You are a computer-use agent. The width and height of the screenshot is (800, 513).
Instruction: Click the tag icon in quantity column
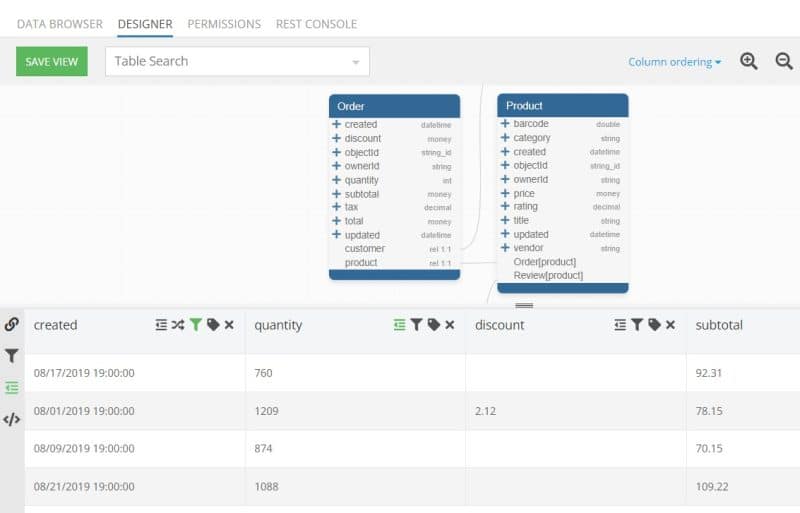(x=433, y=325)
